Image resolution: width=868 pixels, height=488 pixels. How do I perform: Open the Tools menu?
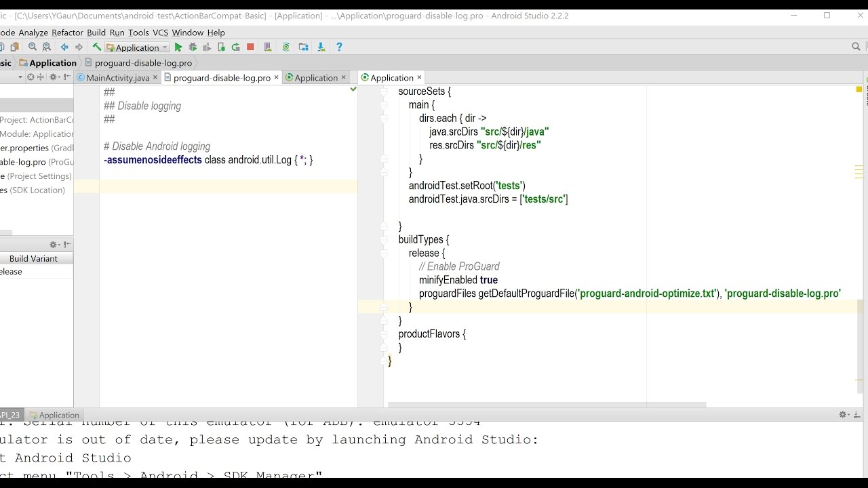tap(138, 33)
